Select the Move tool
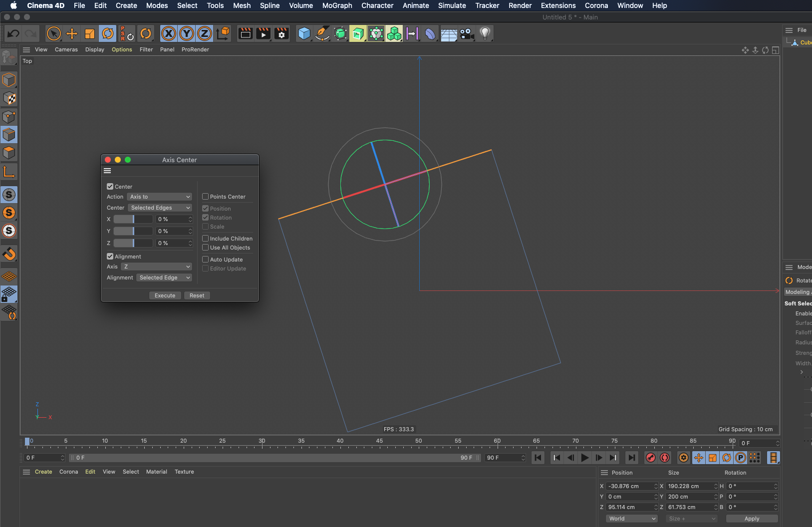Viewport: 812px width, 527px height. [x=72, y=34]
